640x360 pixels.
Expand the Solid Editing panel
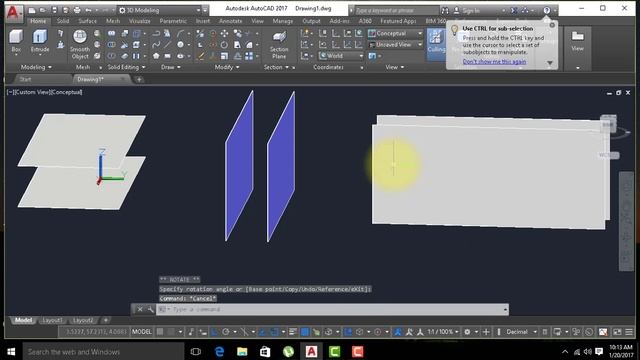tap(126, 67)
